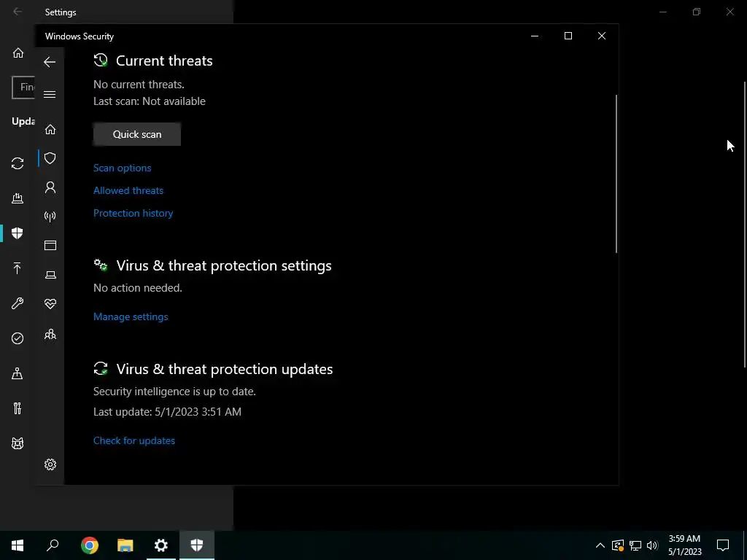Open Device performance & health heart icon

(x=50, y=304)
